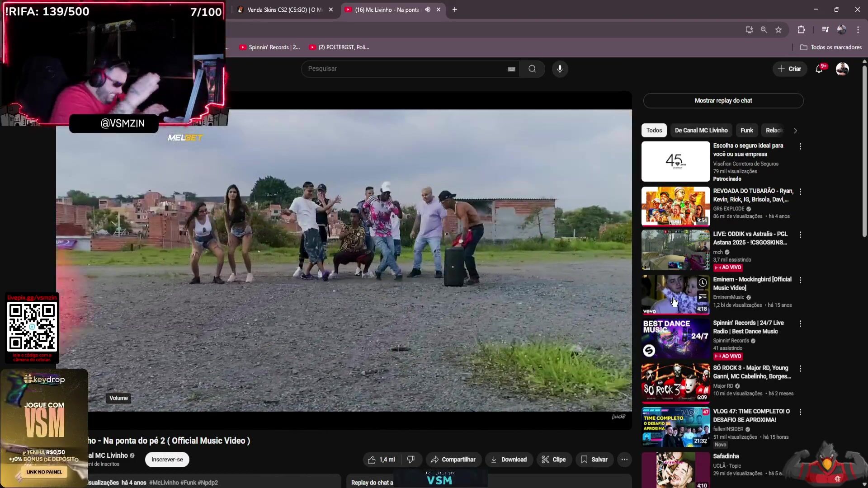Click Mostrar replay do chat button

click(x=723, y=101)
